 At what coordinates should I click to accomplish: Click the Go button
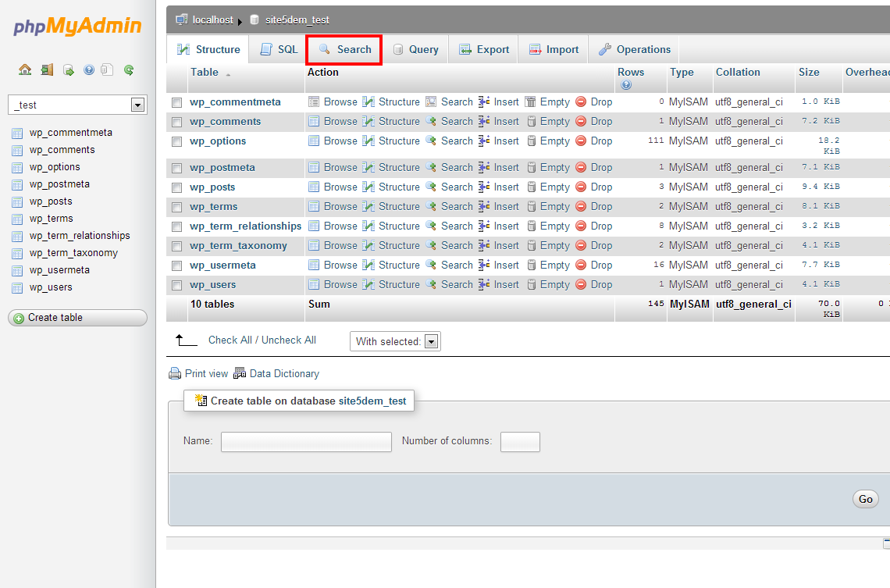click(866, 499)
